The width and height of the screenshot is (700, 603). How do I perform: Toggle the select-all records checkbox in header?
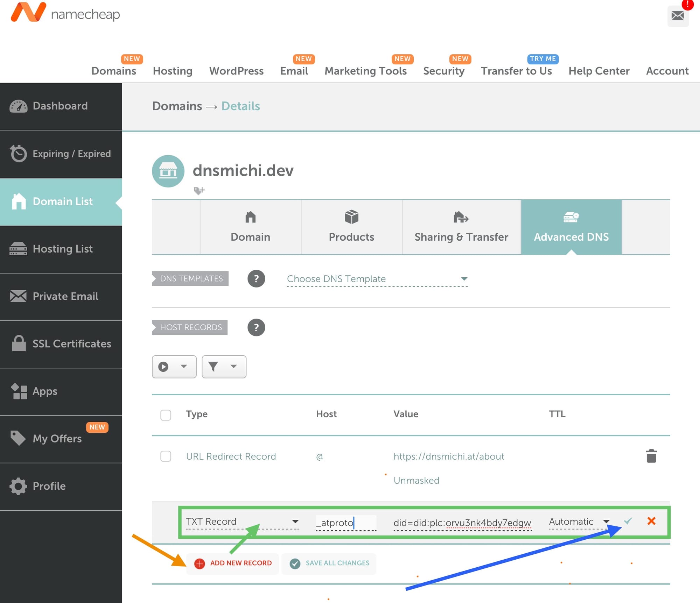tap(166, 415)
